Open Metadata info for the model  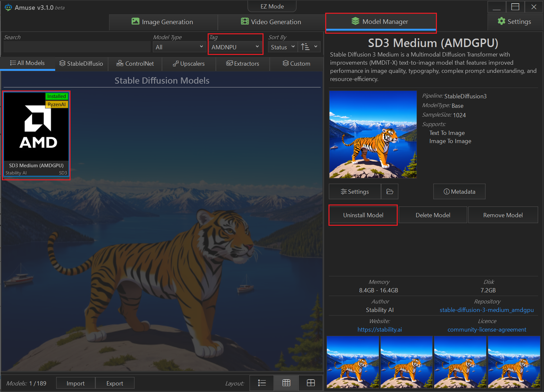coord(459,192)
